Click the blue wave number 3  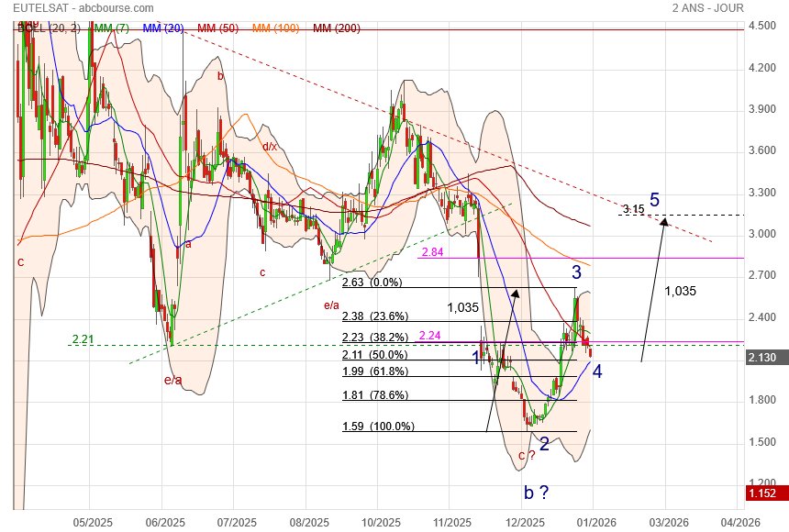coord(577,272)
